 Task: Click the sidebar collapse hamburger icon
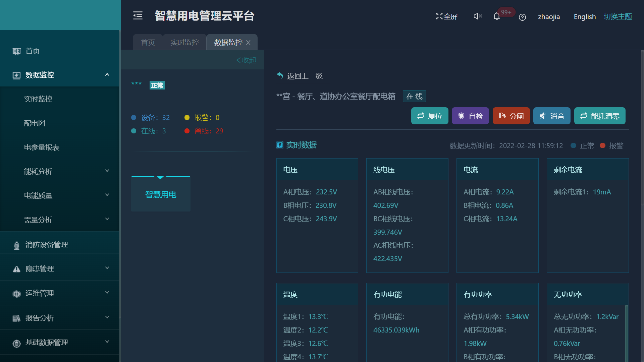pyautogui.click(x=138, y=16)
